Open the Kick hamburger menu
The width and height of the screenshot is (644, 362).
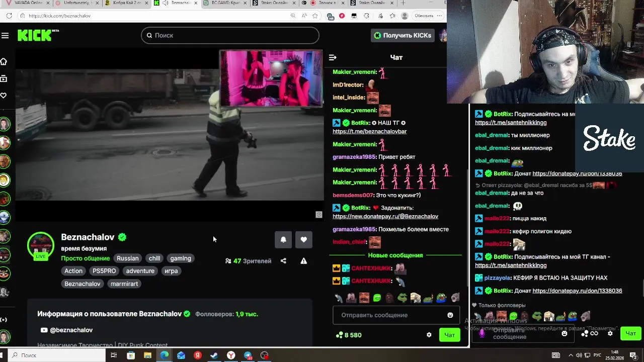5,35
